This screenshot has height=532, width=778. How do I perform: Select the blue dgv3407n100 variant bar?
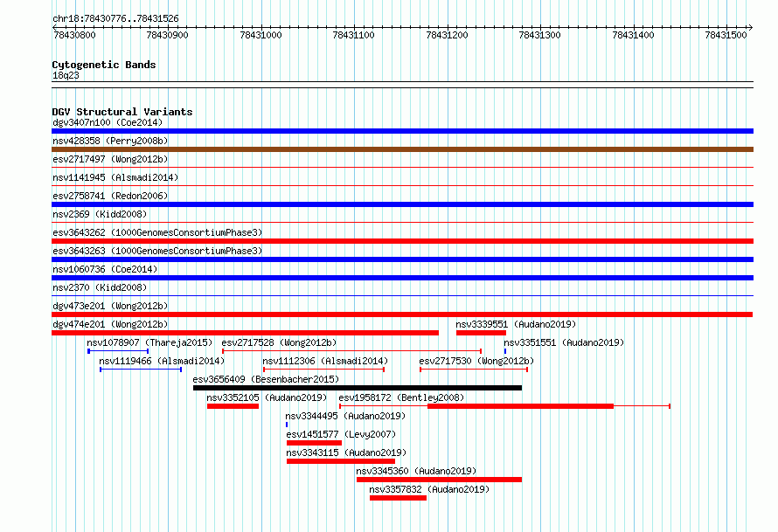402,131
